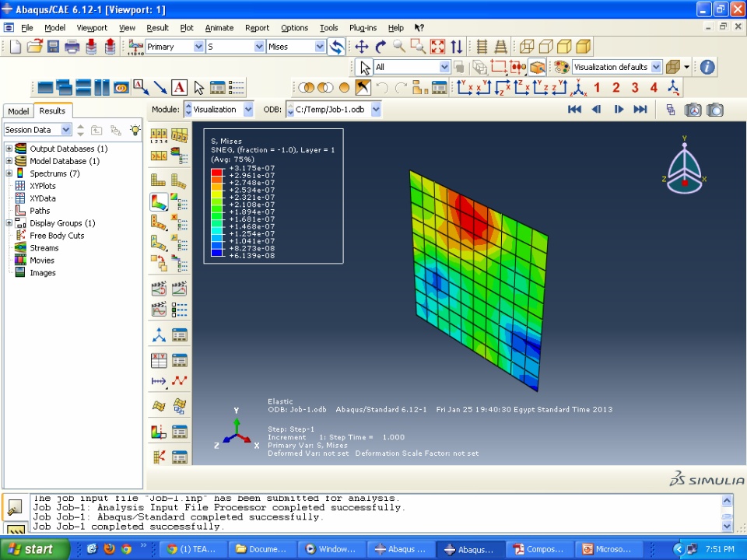Click the Print icon
747x560 pixels.
pyautogui.click(x=72, y=47)
